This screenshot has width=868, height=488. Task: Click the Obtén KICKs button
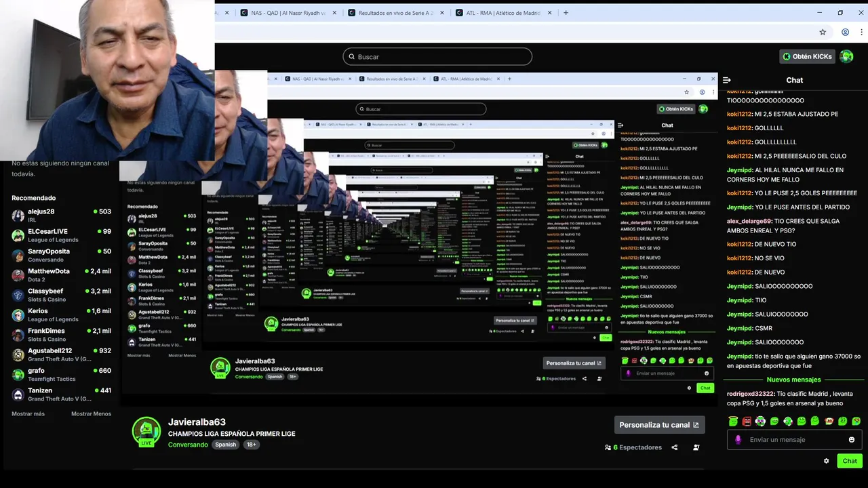pos(807,56)
